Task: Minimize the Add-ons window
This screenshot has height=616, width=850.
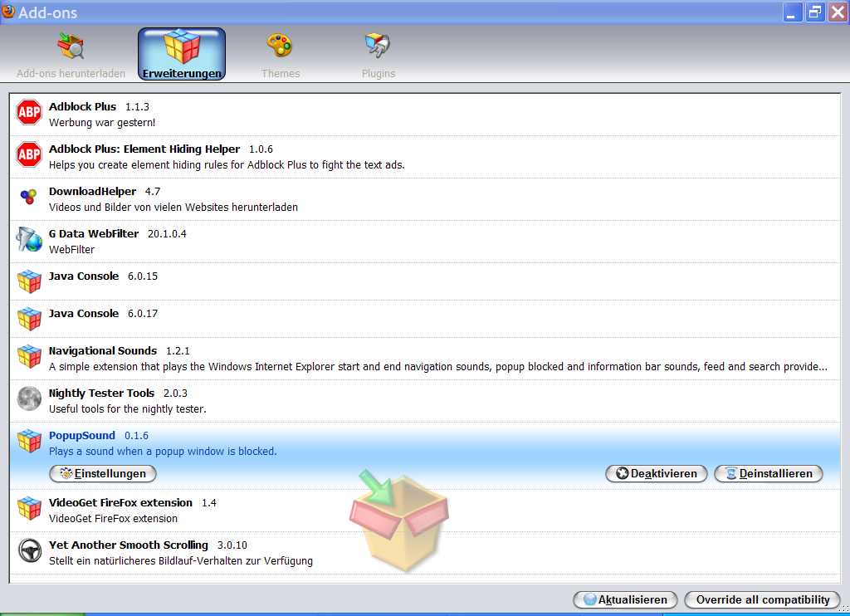Action: coord(792,12)
